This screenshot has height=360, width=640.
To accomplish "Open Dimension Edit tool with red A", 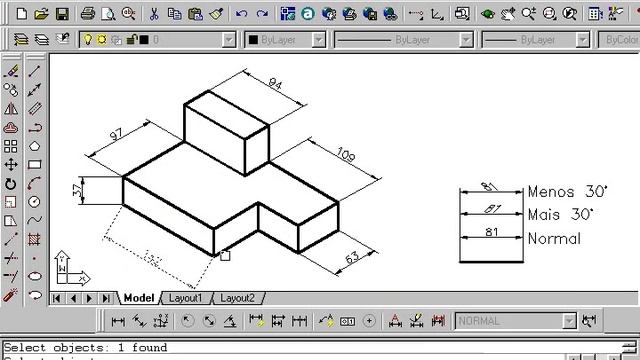I will click(395, 322).
